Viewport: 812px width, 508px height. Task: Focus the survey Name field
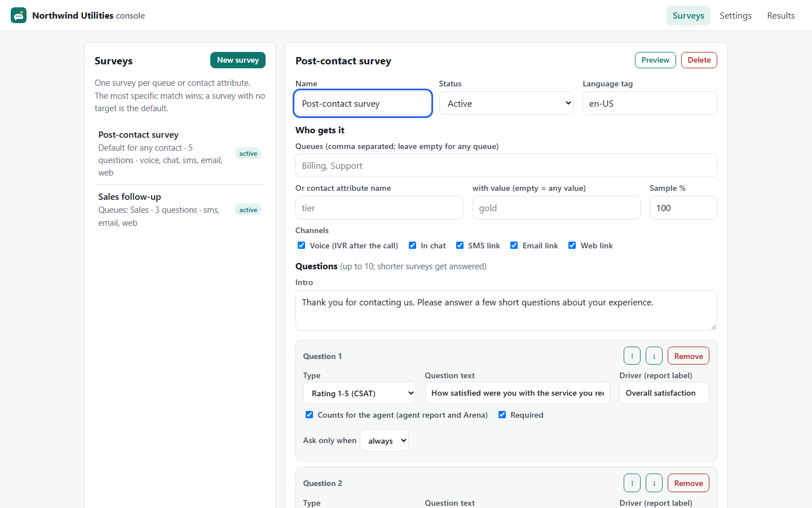(x=363, y=103)
